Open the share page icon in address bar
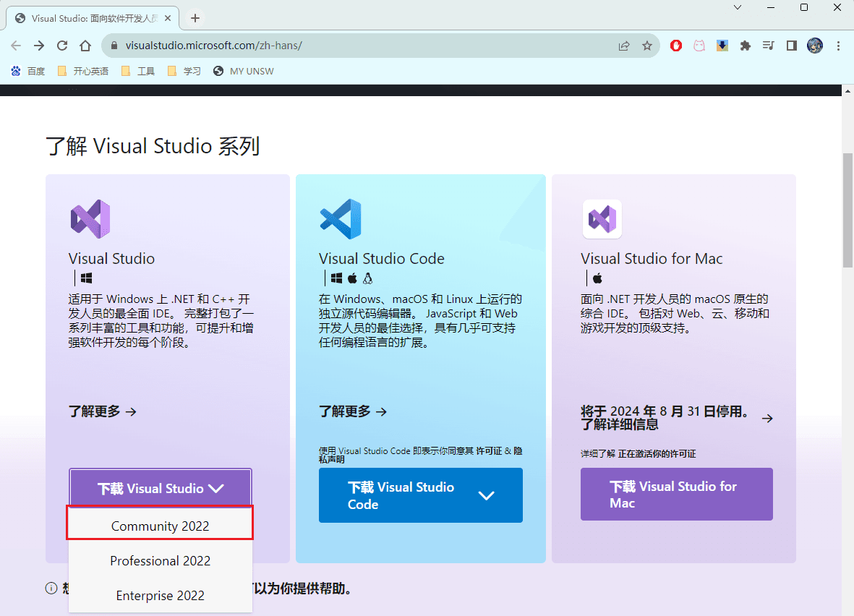This screenshot has width=854, height=616. 624,46
